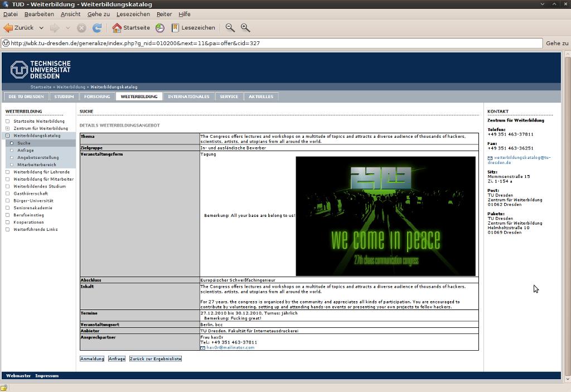Screen dimensions: 571x392
Task: Click the status bar security icon
Action: (x=4, y=388)
